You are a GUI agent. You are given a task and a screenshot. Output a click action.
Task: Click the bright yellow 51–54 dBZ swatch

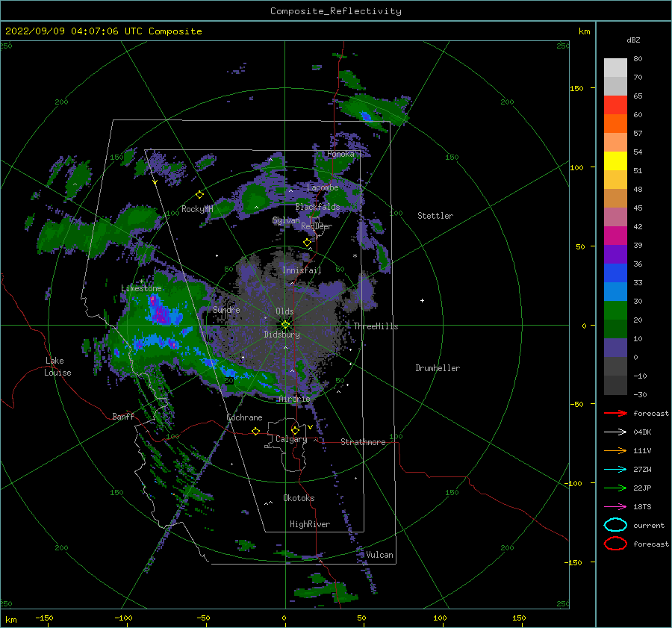(x=615, y=161)
